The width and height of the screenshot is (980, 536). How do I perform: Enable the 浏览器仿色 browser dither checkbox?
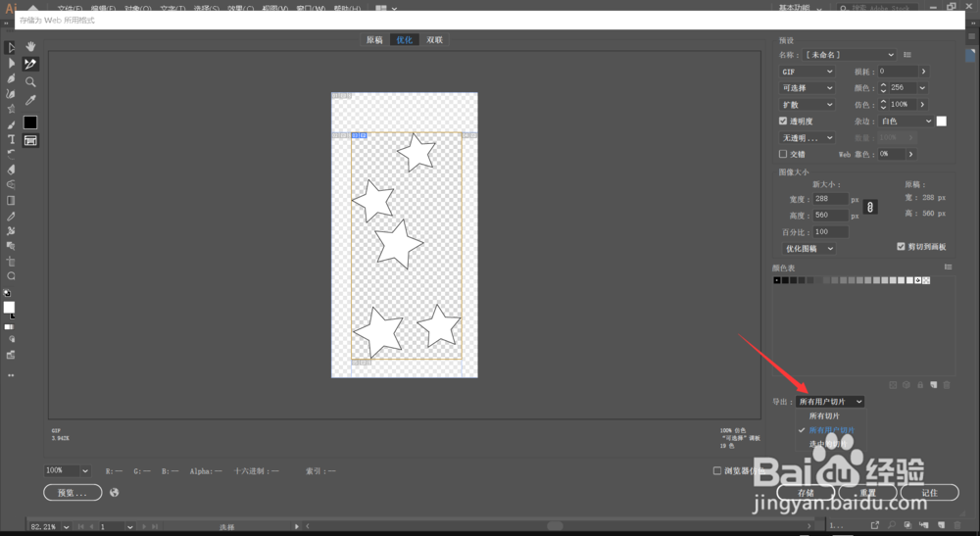[717, 470]
